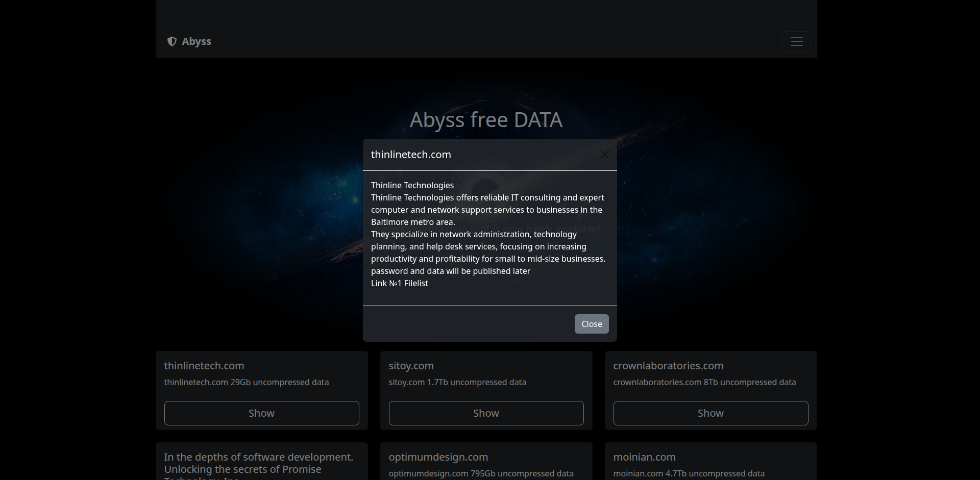Select the crownlaboratories.com card heading
This screenshot has width=980, height=480.
668,366
